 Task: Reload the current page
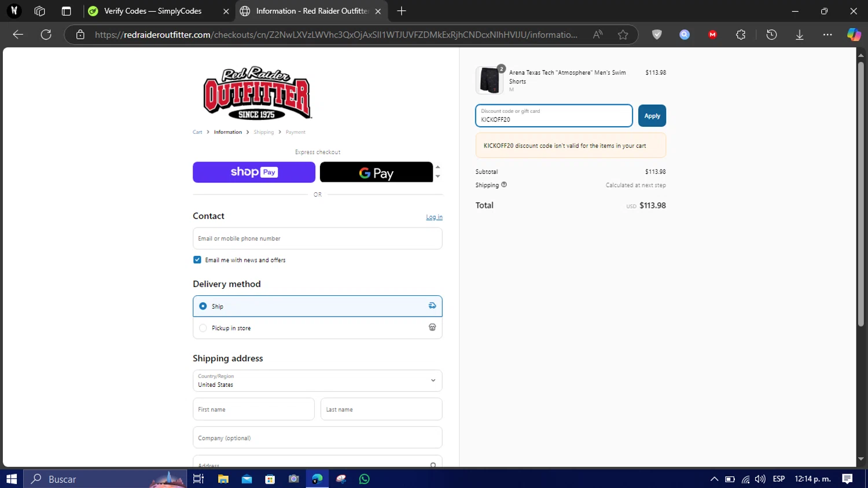46,35
